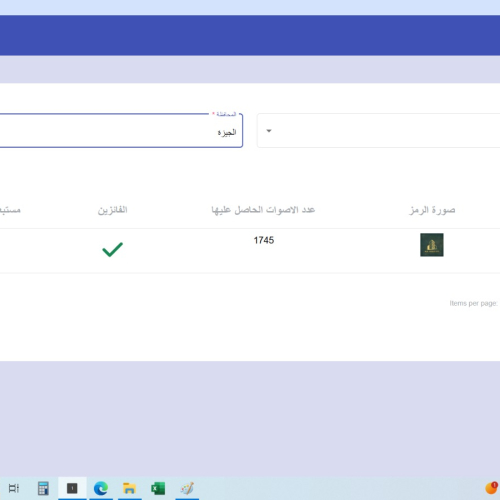This screenshot has width=500, height=500.
Task: Open the symbol image thumbnail
Action: tap(432, 245)
